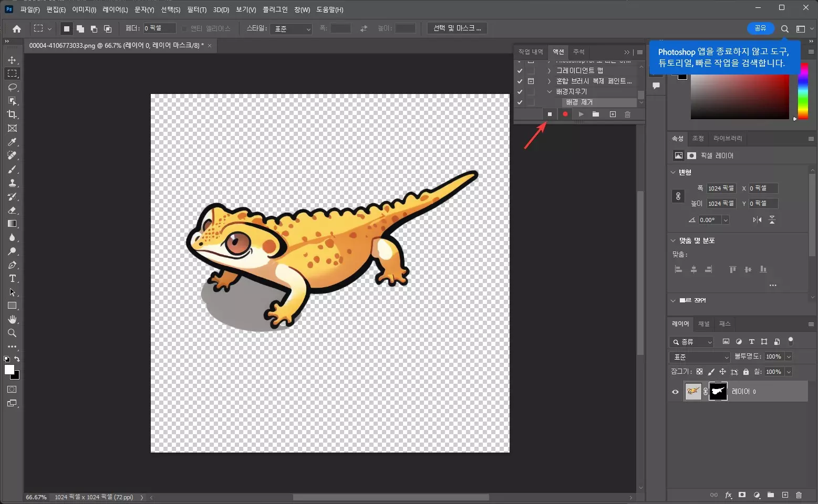Expand the 그레이디언트 맵 action
This screenshot has height=504, width=818.
point(549,71)
